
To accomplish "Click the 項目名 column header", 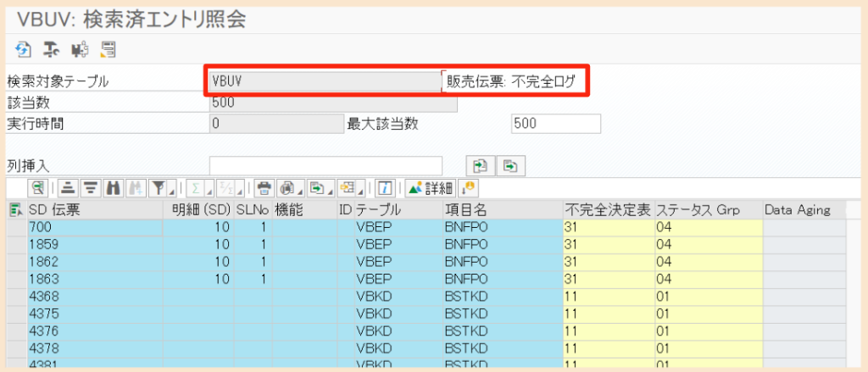I will point(503,210).
